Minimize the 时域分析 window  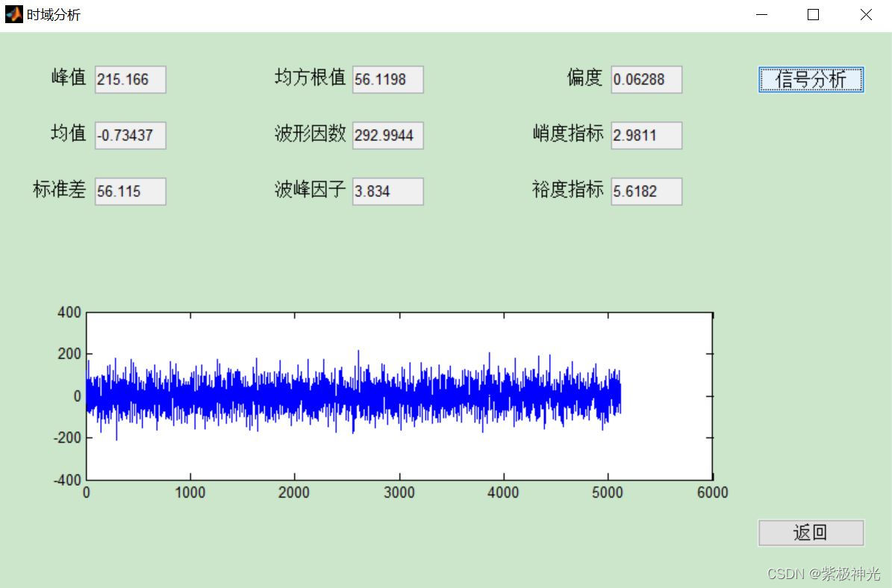coord(761,15)
